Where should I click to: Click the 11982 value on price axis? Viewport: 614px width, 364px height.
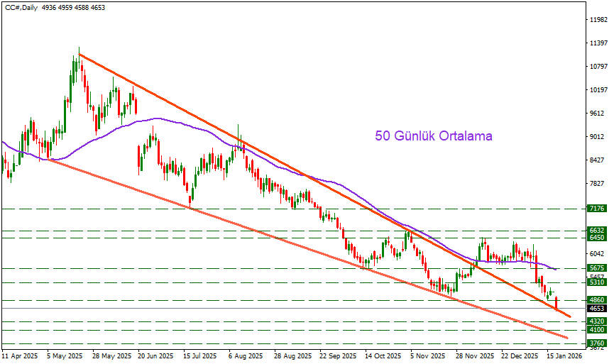point(597,20)
